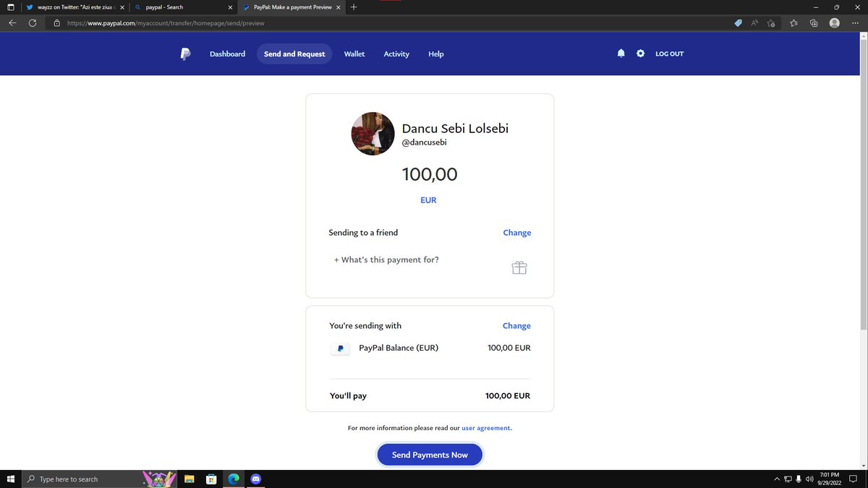The height and width of the screenshot is (488, 868).
Task: Click Send Payments Now
Action: [x=430, y=455]
